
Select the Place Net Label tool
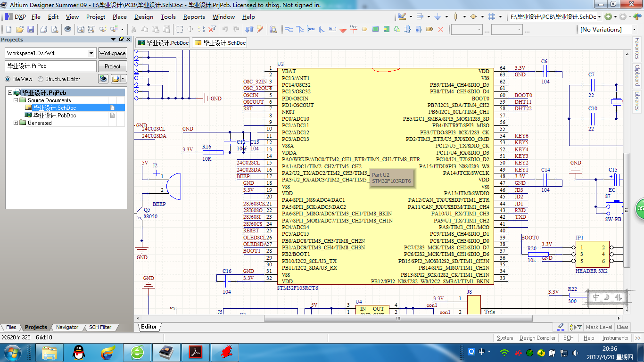[332, 29]
